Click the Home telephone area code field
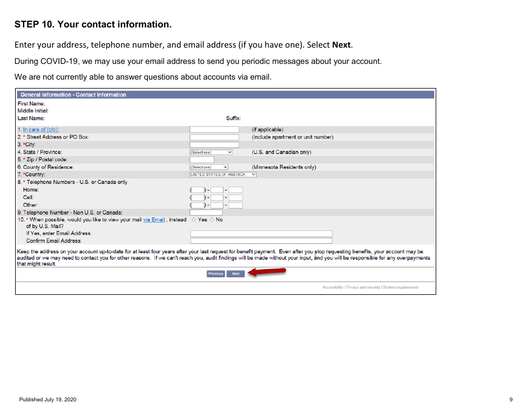Screen dimensions: 532x412 [x=198, y=189]
